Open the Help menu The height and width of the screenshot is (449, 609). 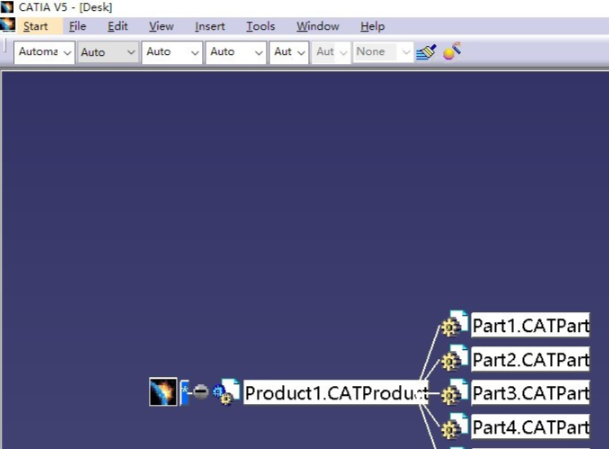(372, 26)
